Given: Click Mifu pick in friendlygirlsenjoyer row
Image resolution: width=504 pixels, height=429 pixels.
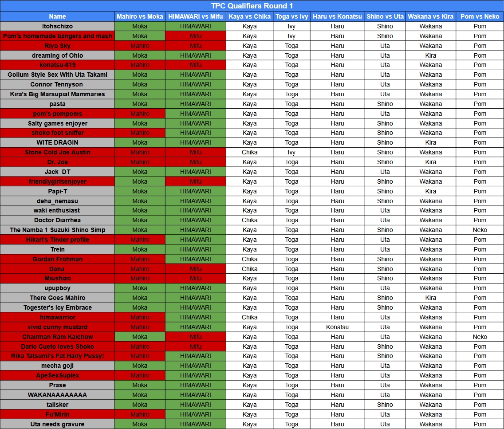Looking at the screenshot, I should pyautogui.click(x=195, y=181).
